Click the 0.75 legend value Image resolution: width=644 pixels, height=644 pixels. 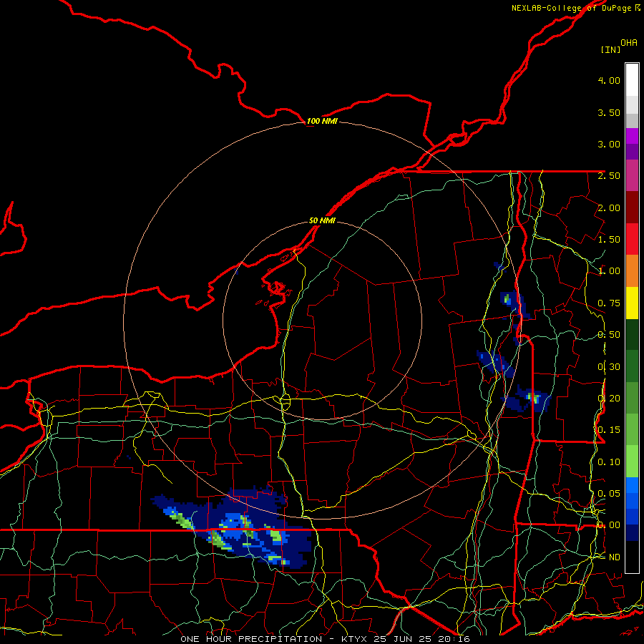(609, 303)
